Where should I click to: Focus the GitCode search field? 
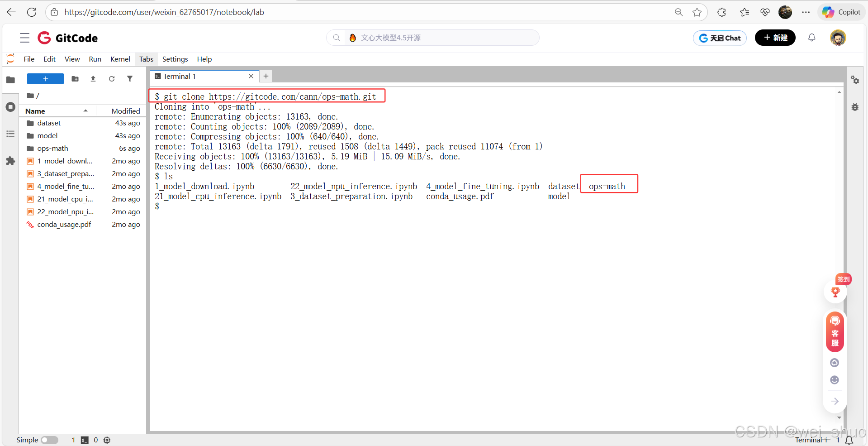pyautogui.click(x=433, y=38)
